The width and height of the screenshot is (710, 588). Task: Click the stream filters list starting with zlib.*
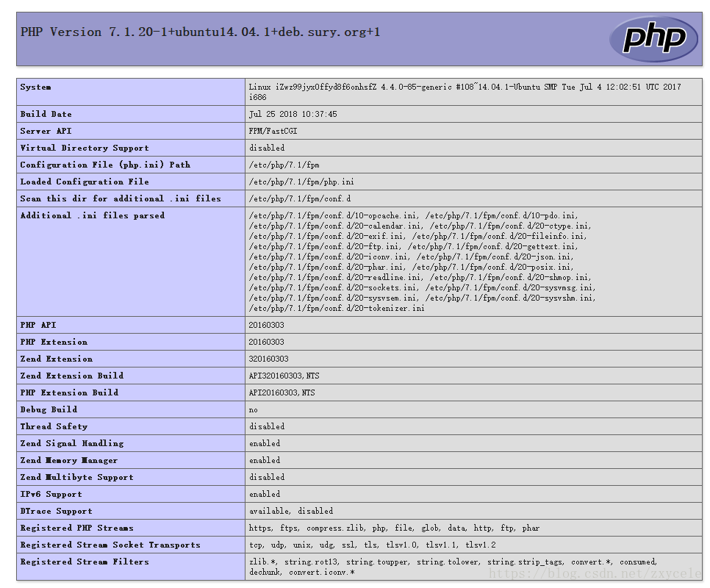pos(453,567)
